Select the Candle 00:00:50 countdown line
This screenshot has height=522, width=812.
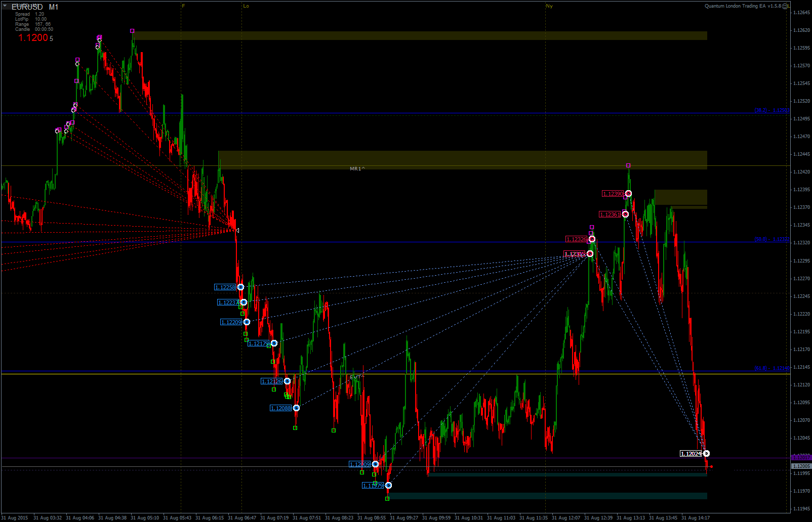(x=34, y=29)
